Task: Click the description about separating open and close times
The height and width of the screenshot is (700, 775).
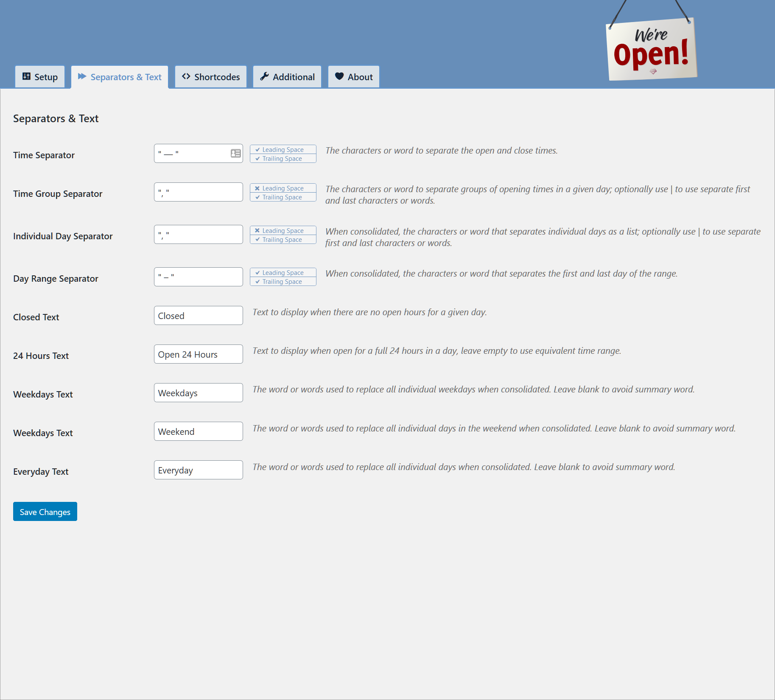Action: coord(442,151)
